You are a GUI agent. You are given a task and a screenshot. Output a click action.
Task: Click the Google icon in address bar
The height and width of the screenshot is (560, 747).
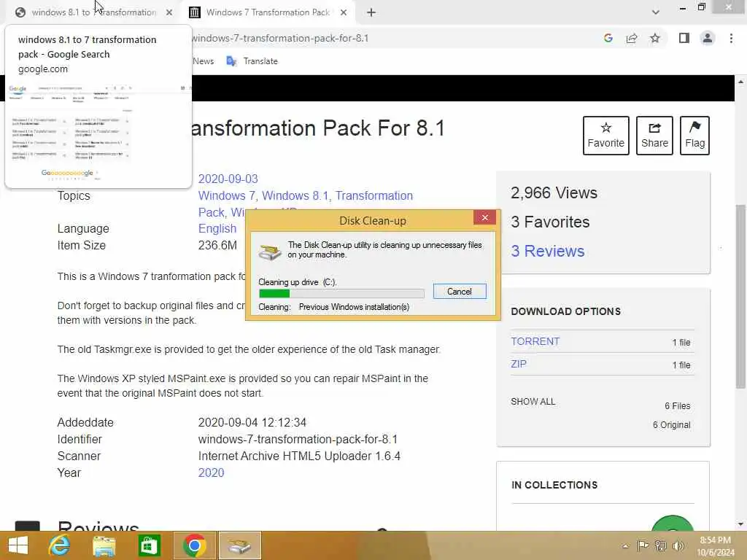click(608, 38)
